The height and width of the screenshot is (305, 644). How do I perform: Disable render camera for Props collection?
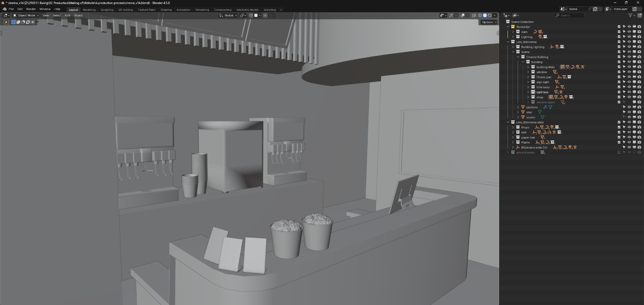(x=639, y=127)
